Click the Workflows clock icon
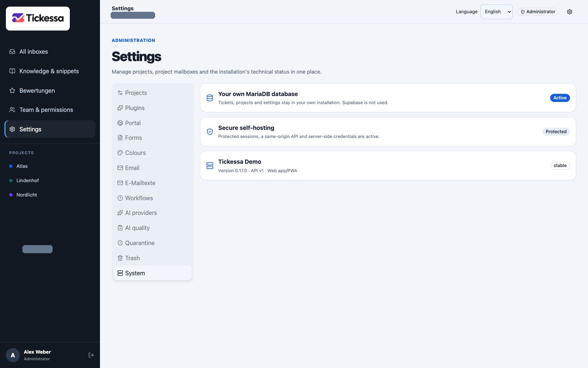This screenshot has width=588, height=368. [120, 198]
